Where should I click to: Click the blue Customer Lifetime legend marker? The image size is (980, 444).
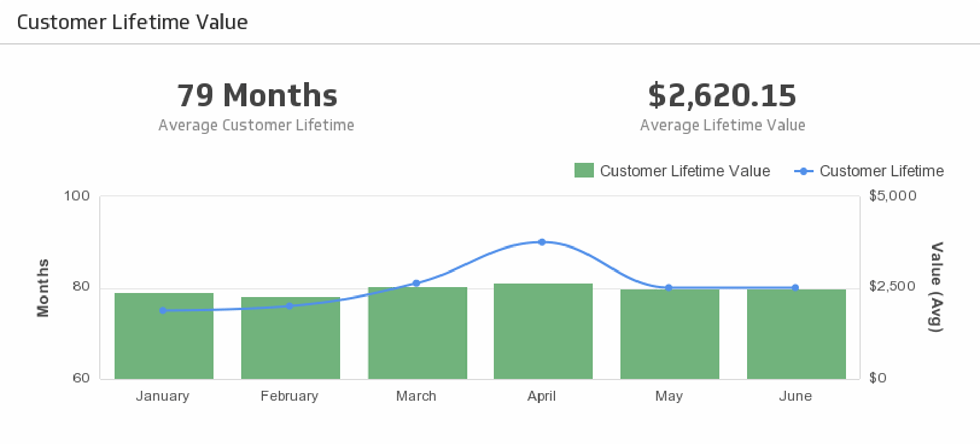803,171
